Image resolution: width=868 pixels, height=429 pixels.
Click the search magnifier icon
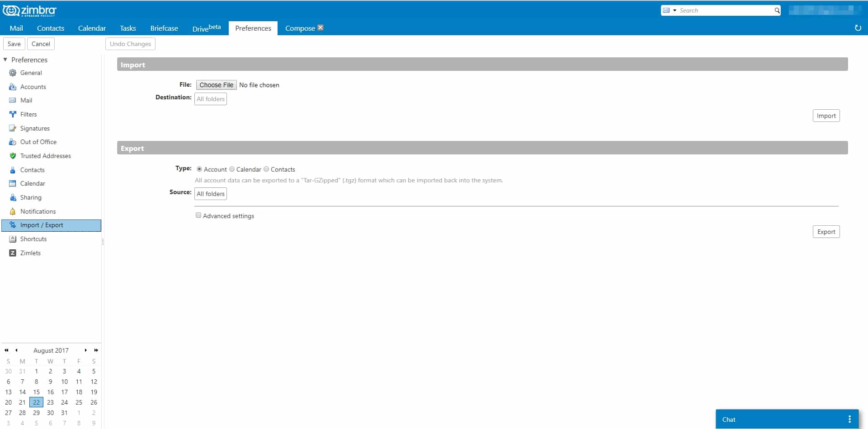click(x=777, y=10)
